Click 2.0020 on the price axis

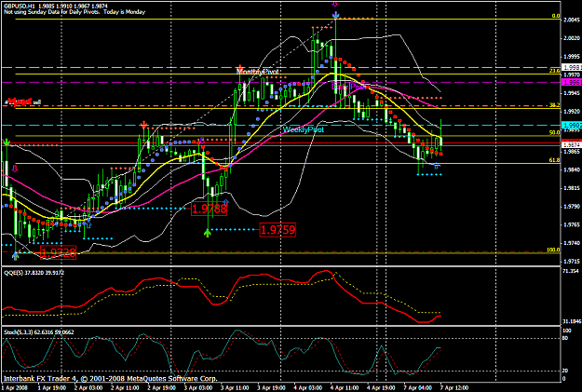point(572,38)
